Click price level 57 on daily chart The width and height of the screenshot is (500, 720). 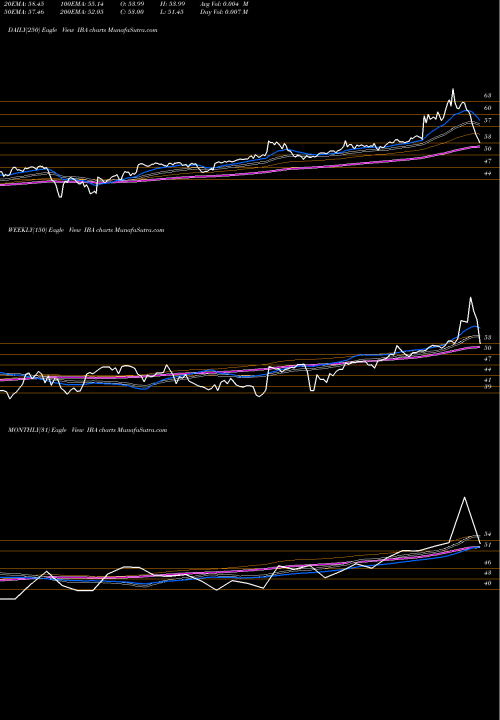[x=487, y=120]
